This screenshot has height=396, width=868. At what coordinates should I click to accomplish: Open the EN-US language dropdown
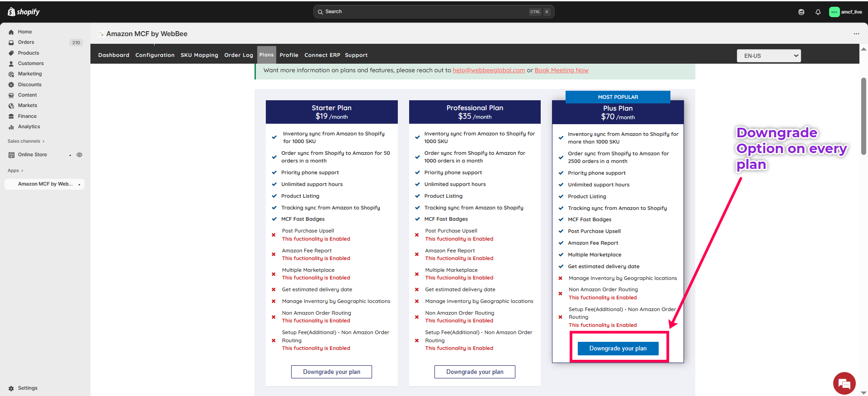[769, 56]
